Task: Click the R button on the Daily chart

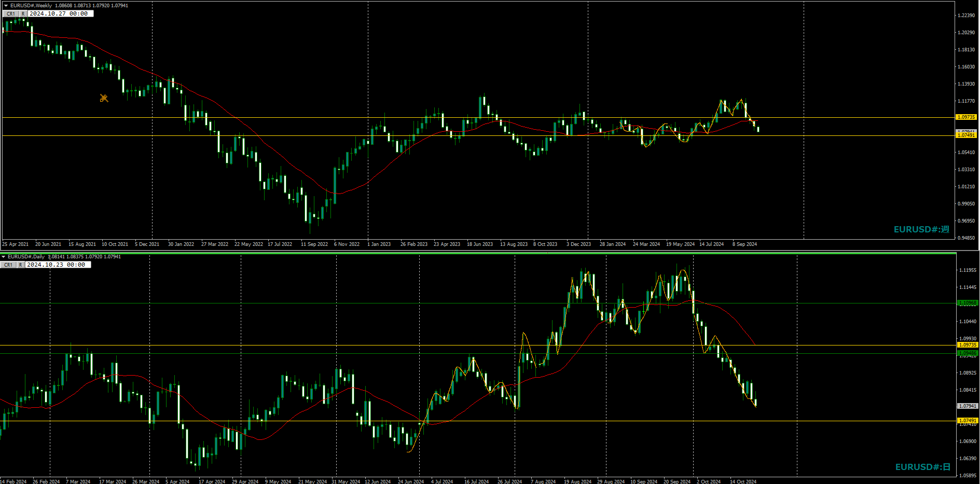Action: point(21,265)
